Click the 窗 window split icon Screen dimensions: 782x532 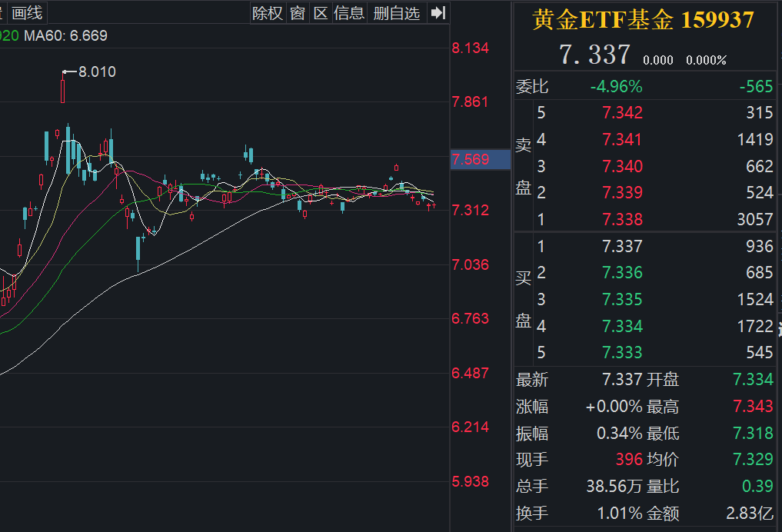(x=297, y=13)
